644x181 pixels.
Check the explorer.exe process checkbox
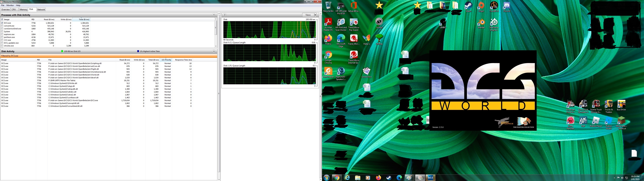2,35
